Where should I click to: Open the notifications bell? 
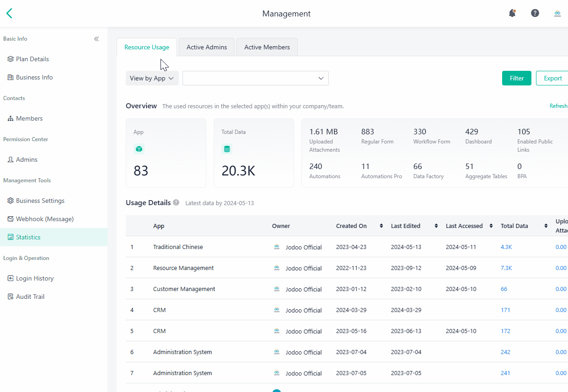pyautogui.click(x=512, y=13)
